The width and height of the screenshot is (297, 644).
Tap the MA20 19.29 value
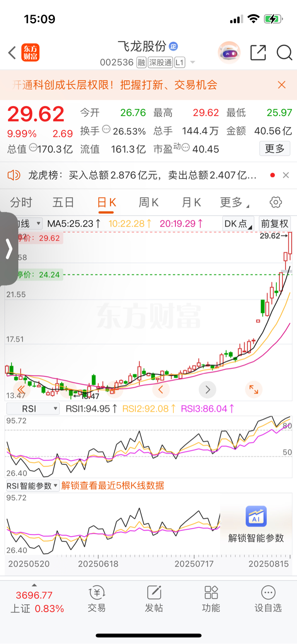(181, 223)
